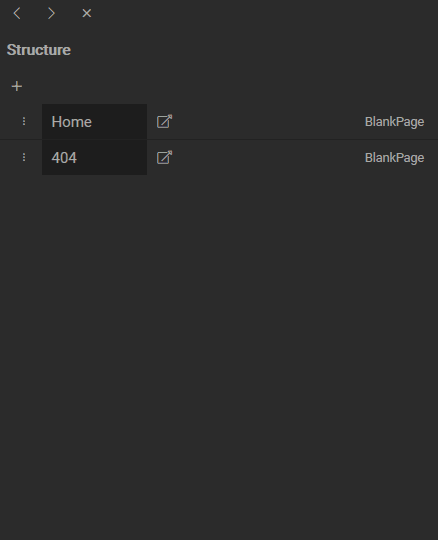Click into the Home page name field
This screenshot has width=438, height=540.
[x=94, y=122]
